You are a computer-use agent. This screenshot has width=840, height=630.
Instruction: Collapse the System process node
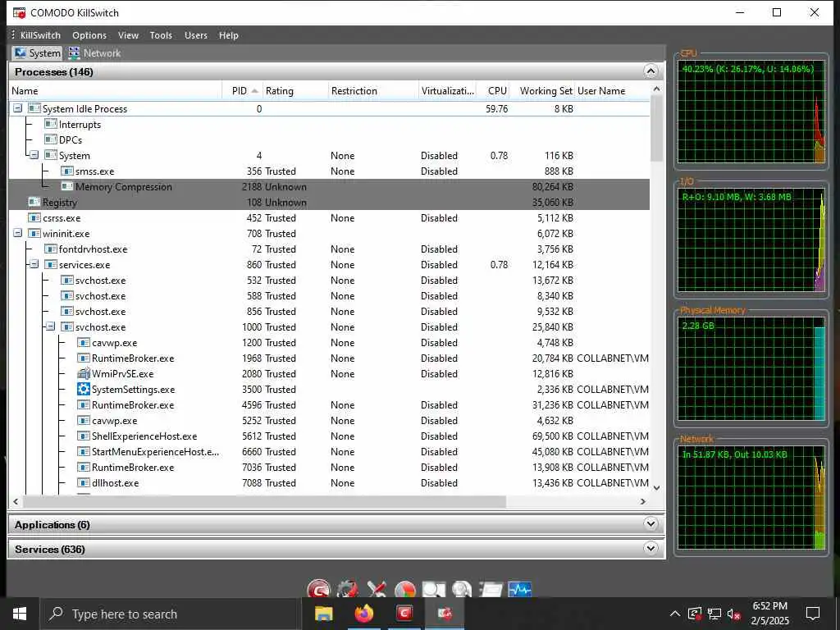[x=34, y=155]
